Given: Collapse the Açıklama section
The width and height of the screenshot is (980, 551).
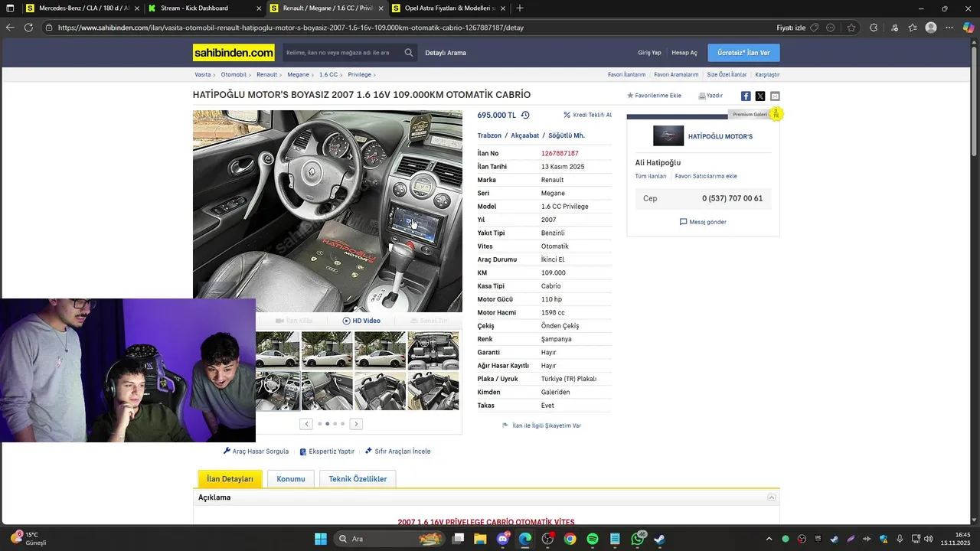Looking at the screenshot, I should click(772, 497).
